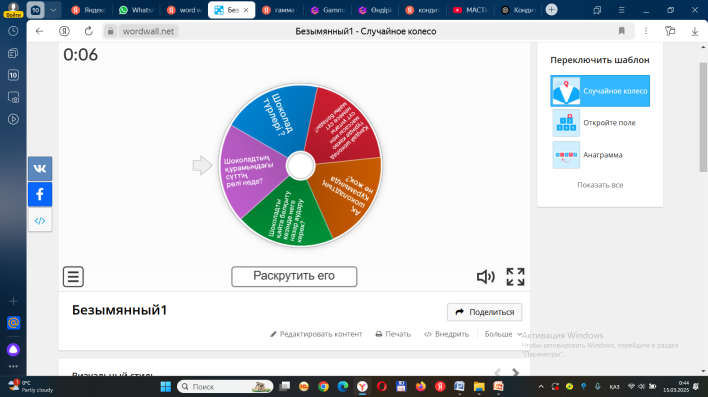
Task: Share via the Facebook icon
Action: pos(40,194)
